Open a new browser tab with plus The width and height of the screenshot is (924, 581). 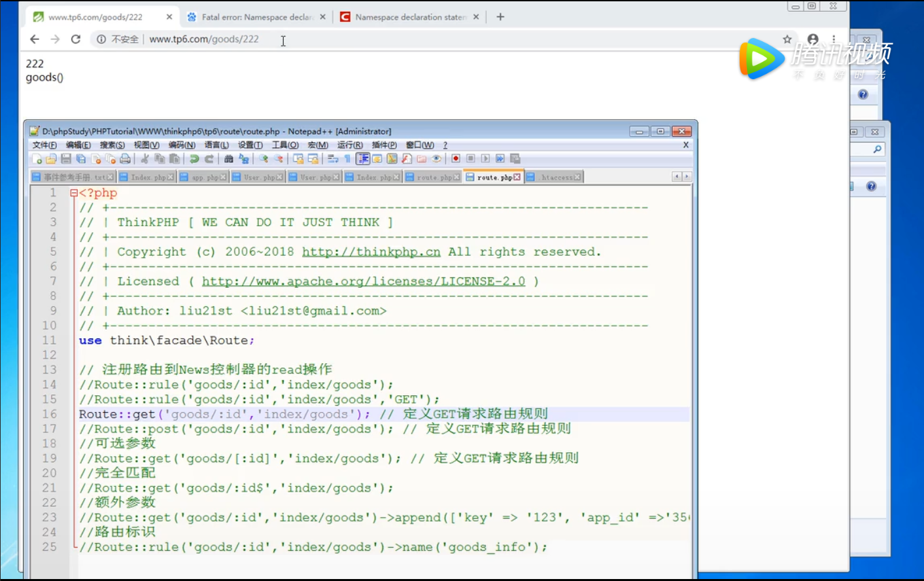pos(500,17)
